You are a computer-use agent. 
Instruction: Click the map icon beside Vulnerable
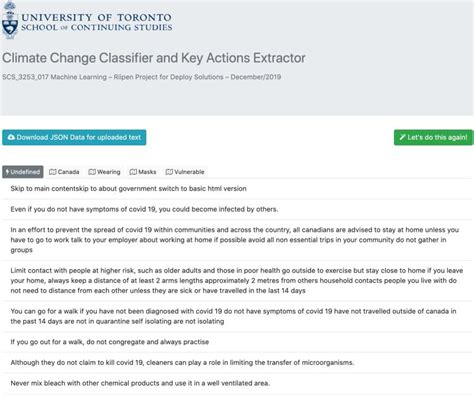tap(169, 172)
